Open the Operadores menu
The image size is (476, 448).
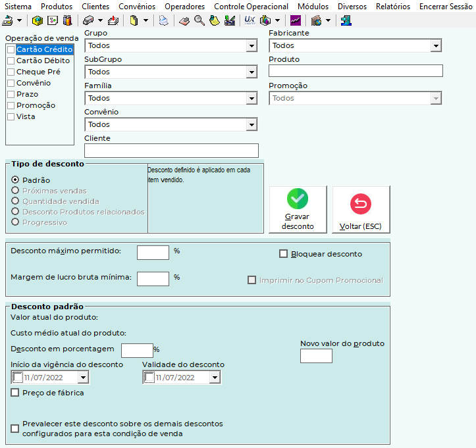(185, 7)
